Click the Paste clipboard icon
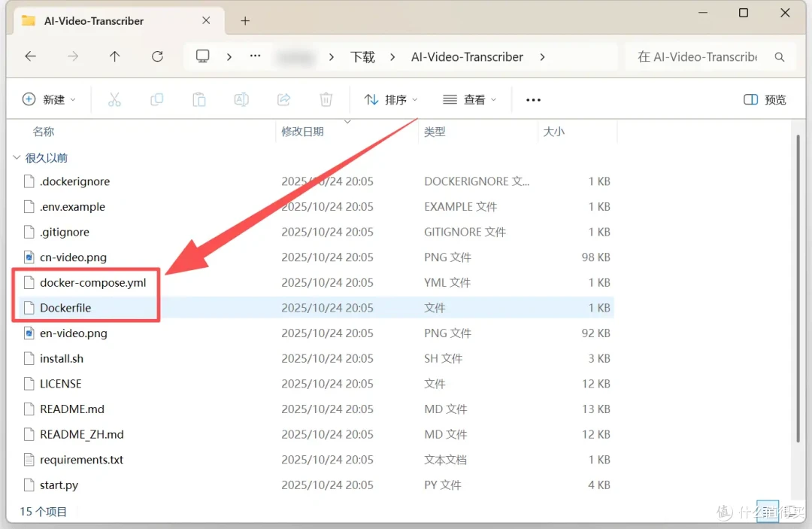The width and height of the screenshot is (812, 529). pos(198,99)
